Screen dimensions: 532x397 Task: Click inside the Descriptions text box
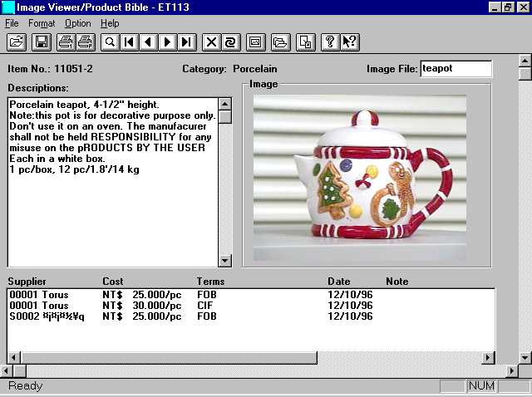click(112, 183)
